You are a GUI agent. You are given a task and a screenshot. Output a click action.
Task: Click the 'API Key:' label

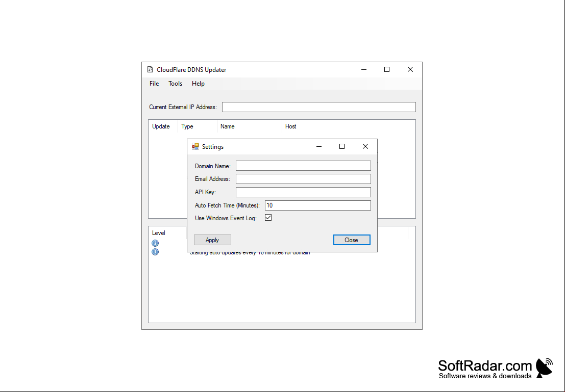click(x=205, y=192)
